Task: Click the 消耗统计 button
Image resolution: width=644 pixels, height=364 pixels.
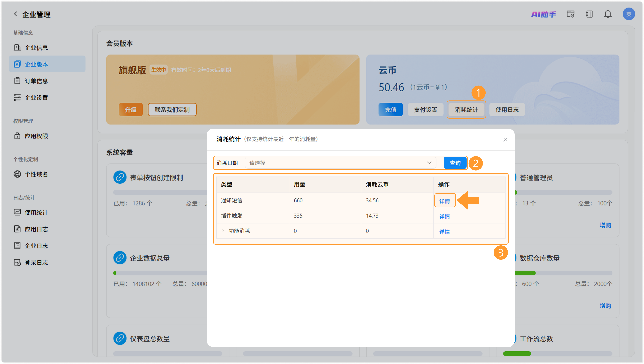Action: (466, 110)
